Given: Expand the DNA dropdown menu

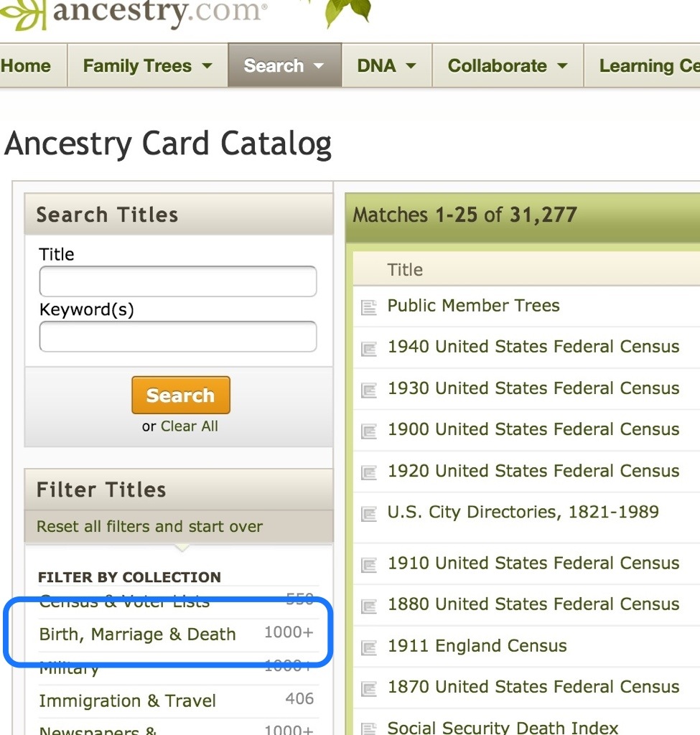Looking at the screenshot, I should tap(386, 66).
